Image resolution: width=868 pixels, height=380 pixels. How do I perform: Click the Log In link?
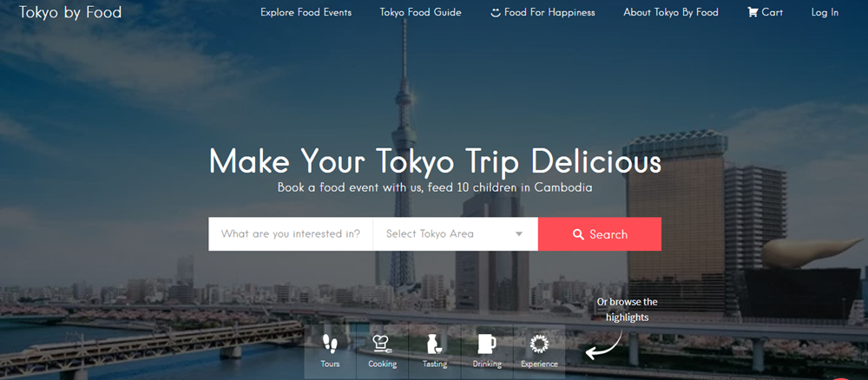pyautogui.click(x=825, y=12)
